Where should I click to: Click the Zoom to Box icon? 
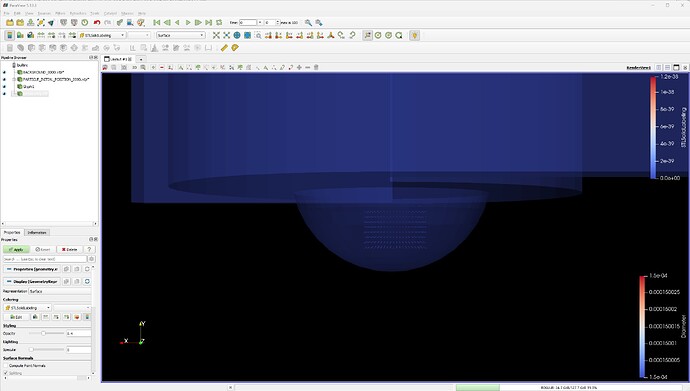click(258, 35)
